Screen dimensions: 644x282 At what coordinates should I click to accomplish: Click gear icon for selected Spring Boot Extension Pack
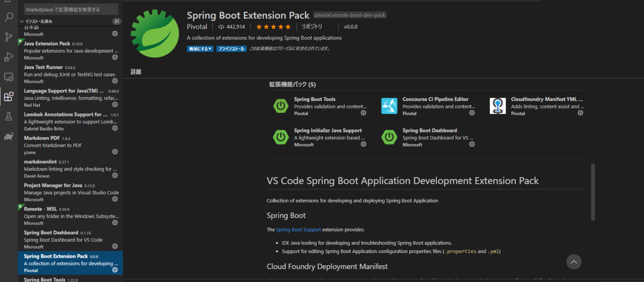115,270
